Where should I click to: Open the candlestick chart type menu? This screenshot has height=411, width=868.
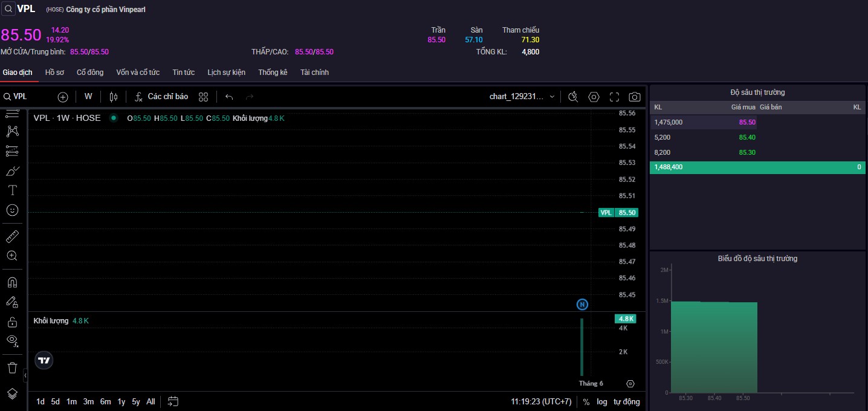point(114,97)
